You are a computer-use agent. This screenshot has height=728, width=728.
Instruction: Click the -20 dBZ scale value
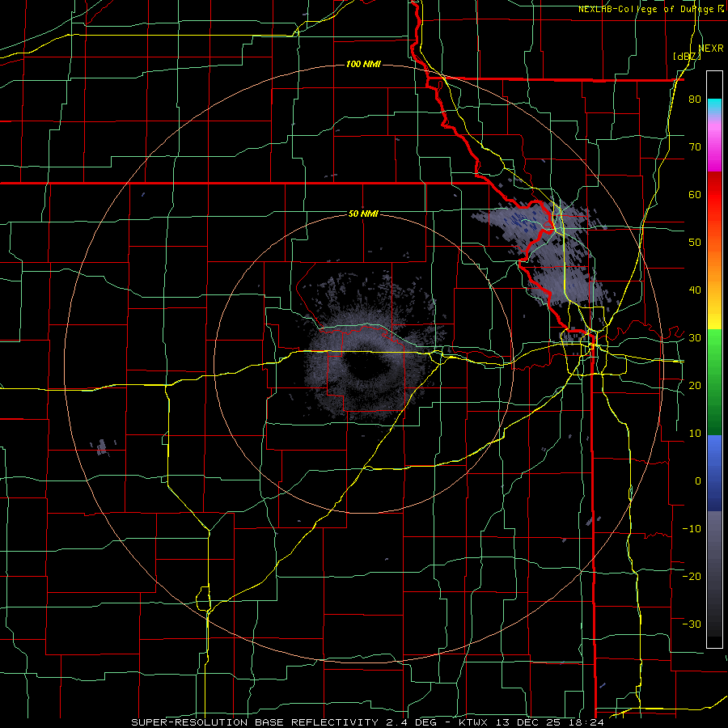[x=692, y=576]
